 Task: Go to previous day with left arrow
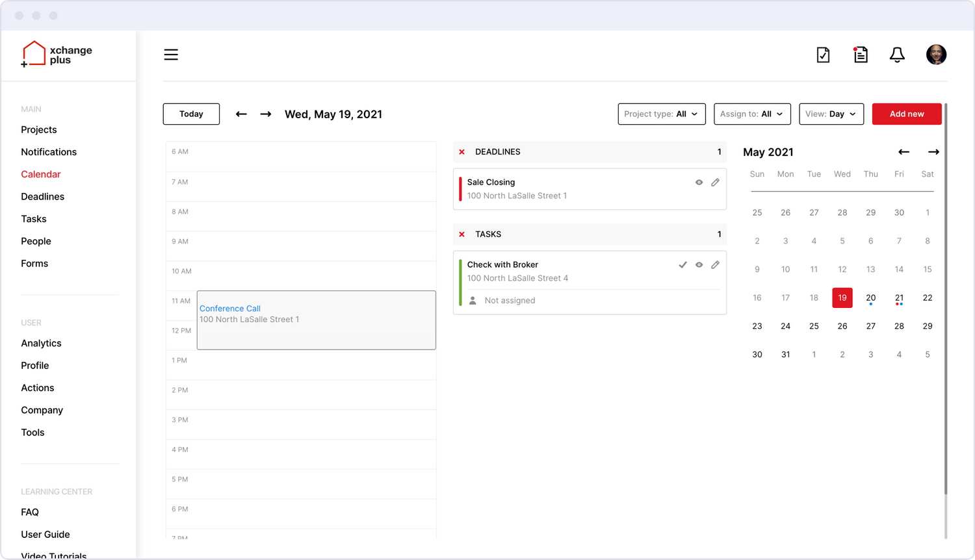pyautogui.click(x=241, y=114)
